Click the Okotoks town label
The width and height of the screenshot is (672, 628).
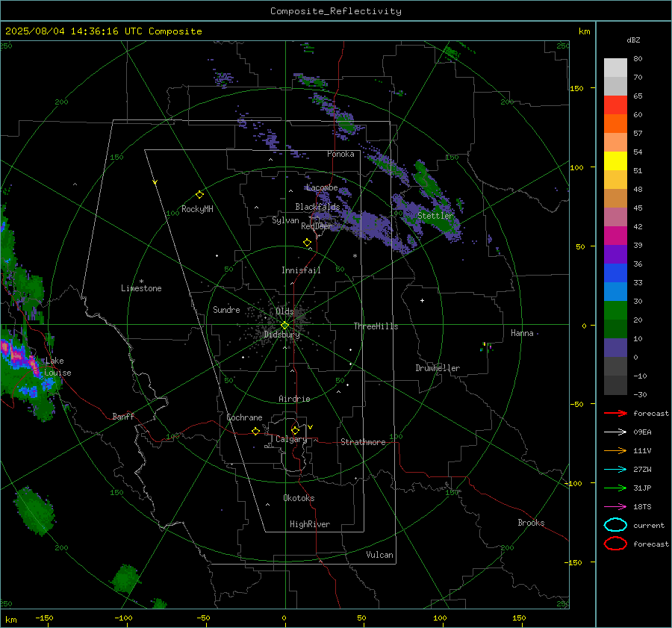click(299, 498)
